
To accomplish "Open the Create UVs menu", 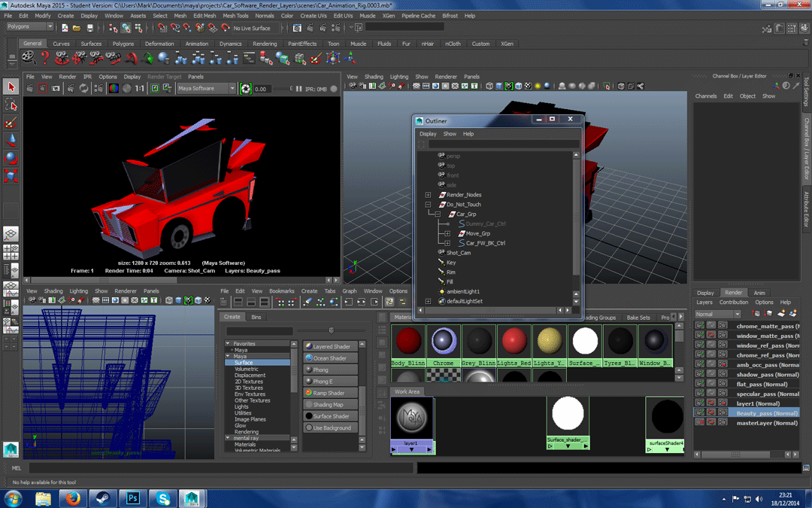I will pyautogui.click(x=314, y=15).
